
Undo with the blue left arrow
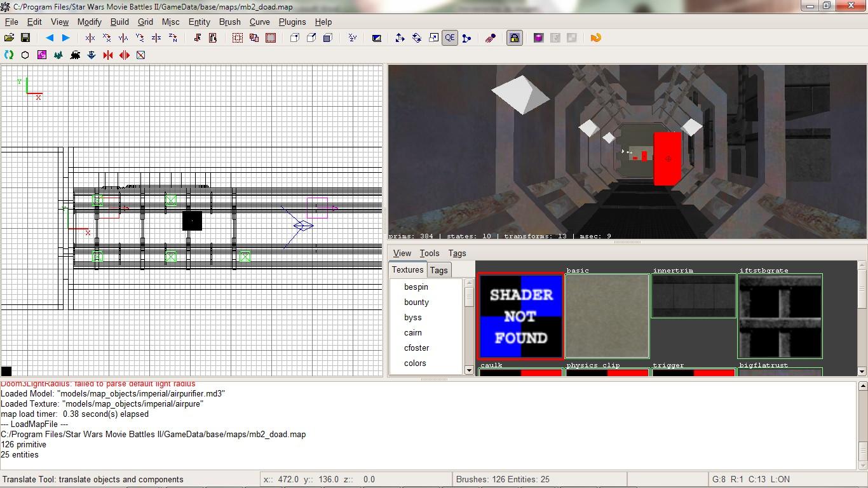tap(49, 38)
